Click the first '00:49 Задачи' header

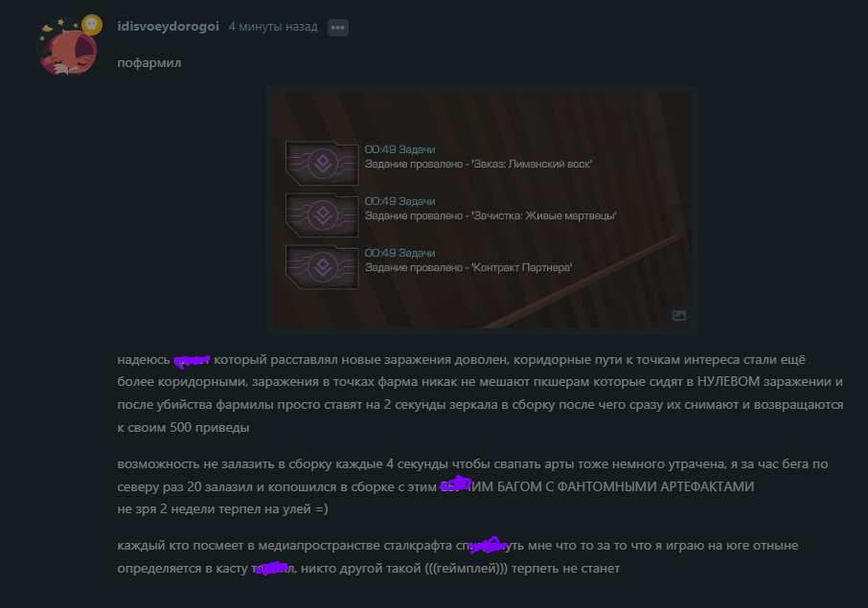click(400, 149)
